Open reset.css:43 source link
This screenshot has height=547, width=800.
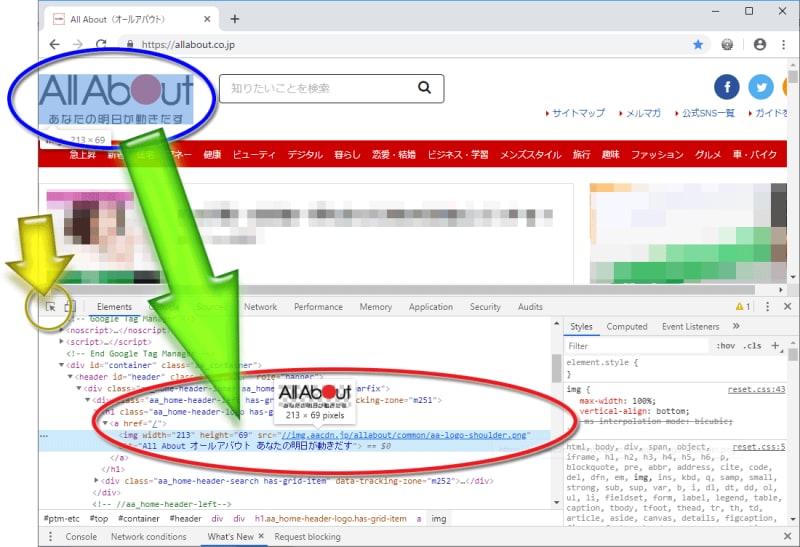(x=756, y=389)
